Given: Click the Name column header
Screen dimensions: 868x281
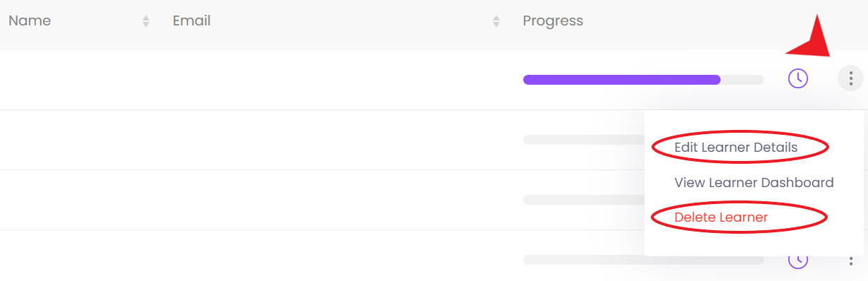Looking at the screenshot, I should click(x=30, y=21).
